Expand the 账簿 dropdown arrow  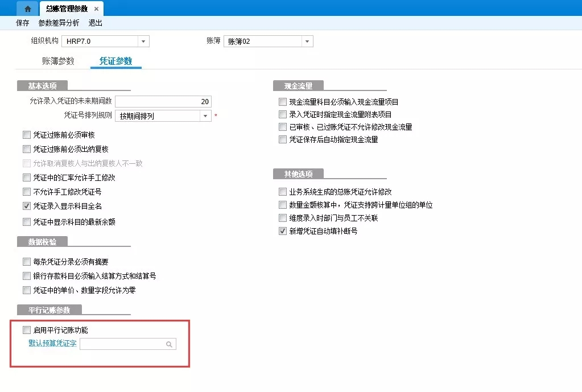[307, 41]
